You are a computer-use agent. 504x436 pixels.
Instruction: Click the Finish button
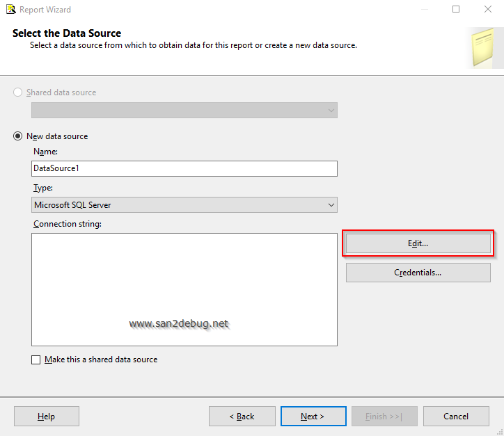[x=384, y=417]
